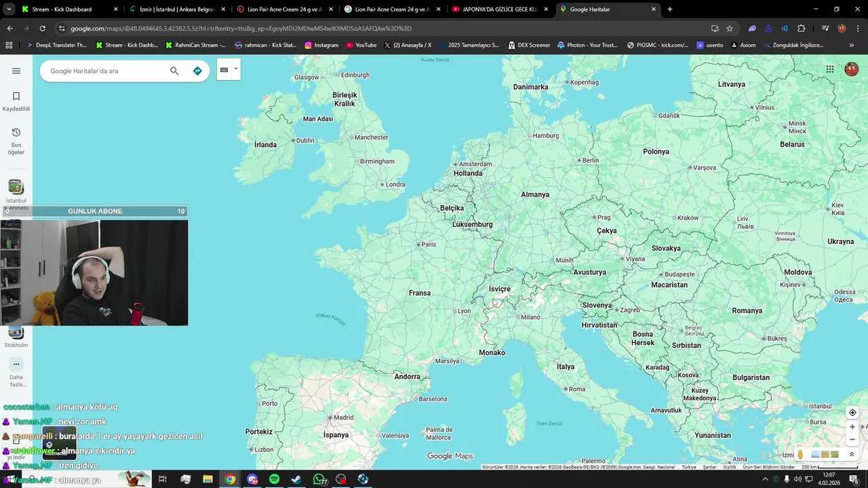Screen dimensions: 868x488
Task: Open the DEX Screener bookmark
Action: [528, 45]
